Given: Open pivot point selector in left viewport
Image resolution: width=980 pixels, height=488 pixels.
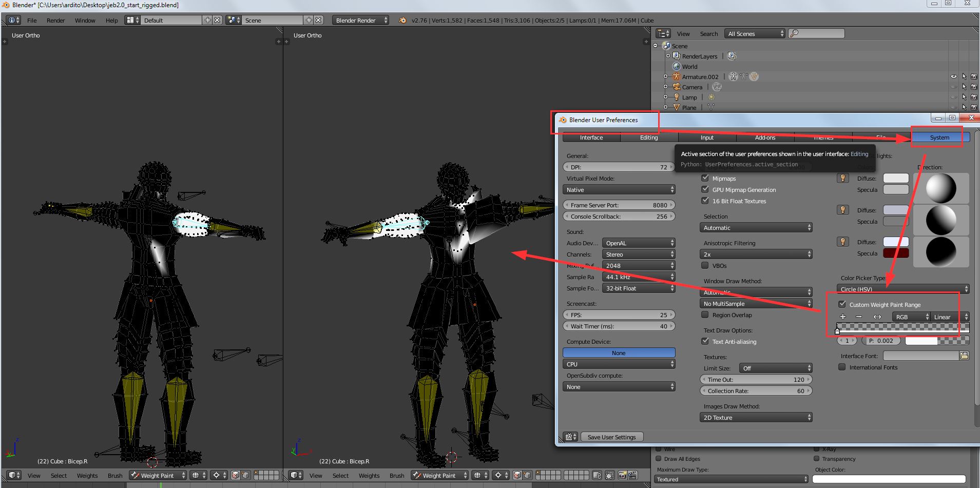Looking at the screenshot, I should pyautogui.click(x=219, y=475).
